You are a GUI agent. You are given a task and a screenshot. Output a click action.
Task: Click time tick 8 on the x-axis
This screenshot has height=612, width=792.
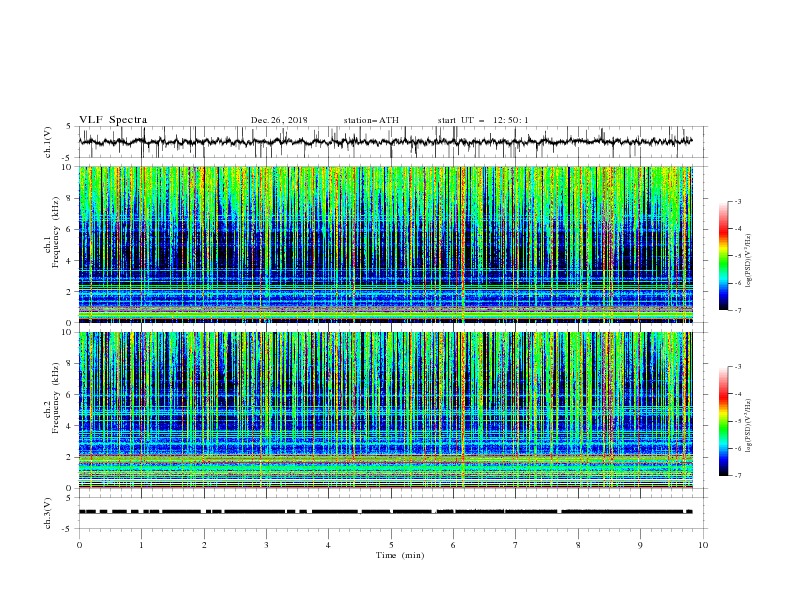(578, 545)
